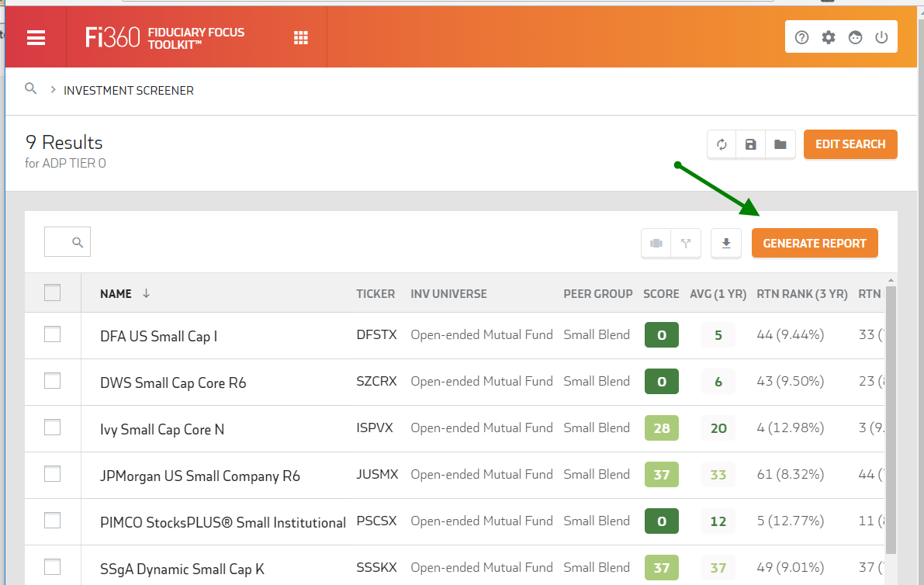Click the user profile face icon
Screen dimensions: 924x585
coord(855,37)
